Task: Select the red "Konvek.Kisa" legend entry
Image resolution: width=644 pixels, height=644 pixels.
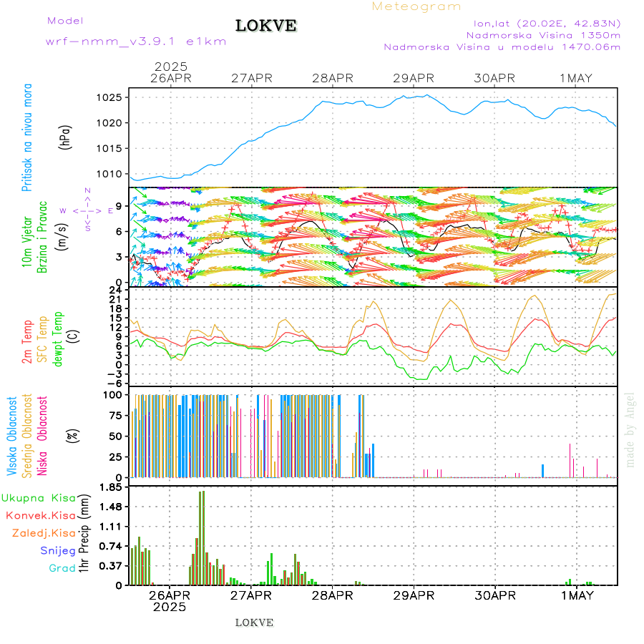Action: coord(41,516)
